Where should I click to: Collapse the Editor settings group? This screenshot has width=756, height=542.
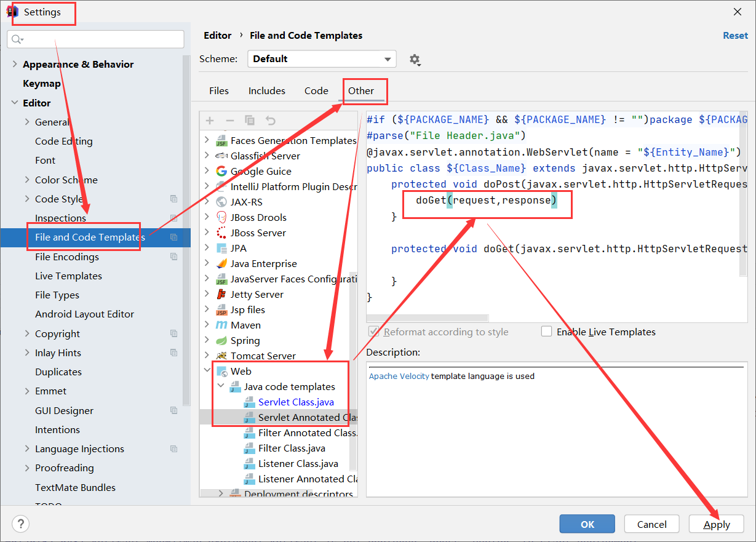tap(15, 103)
